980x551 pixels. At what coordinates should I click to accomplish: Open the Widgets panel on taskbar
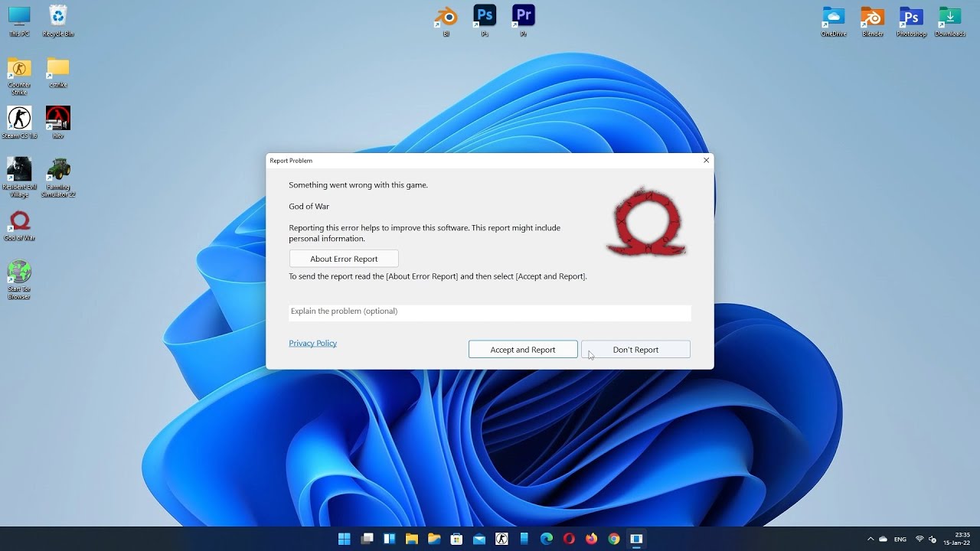click(389, 539)
